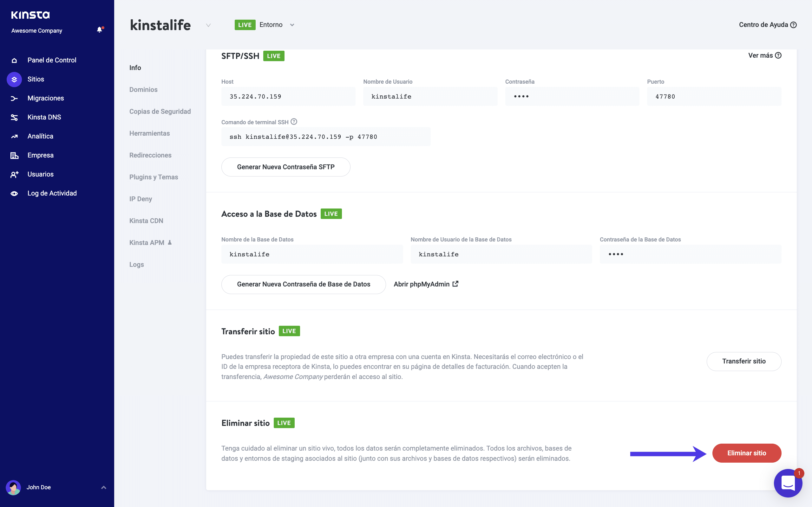Expand the John Doe user menu
Image resolution: width=812 pixels, height=507 pixels.
(x=104, y=487)
